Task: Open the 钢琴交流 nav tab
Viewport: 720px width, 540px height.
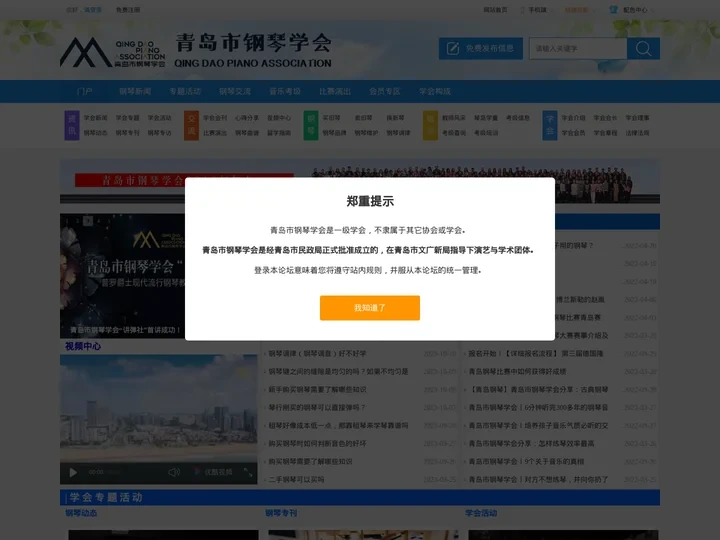Action: tap(235, 91)
